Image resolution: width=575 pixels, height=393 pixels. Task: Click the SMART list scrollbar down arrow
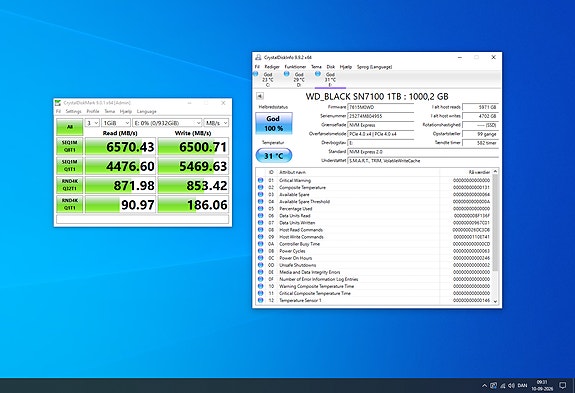coord(495,301)
